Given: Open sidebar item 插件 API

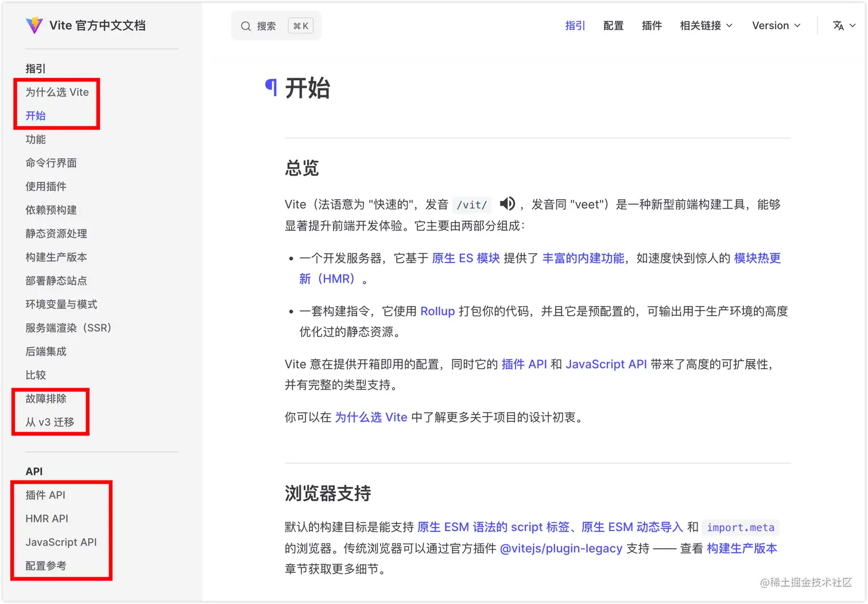Looking at the screenshot, I should point(45,494).
